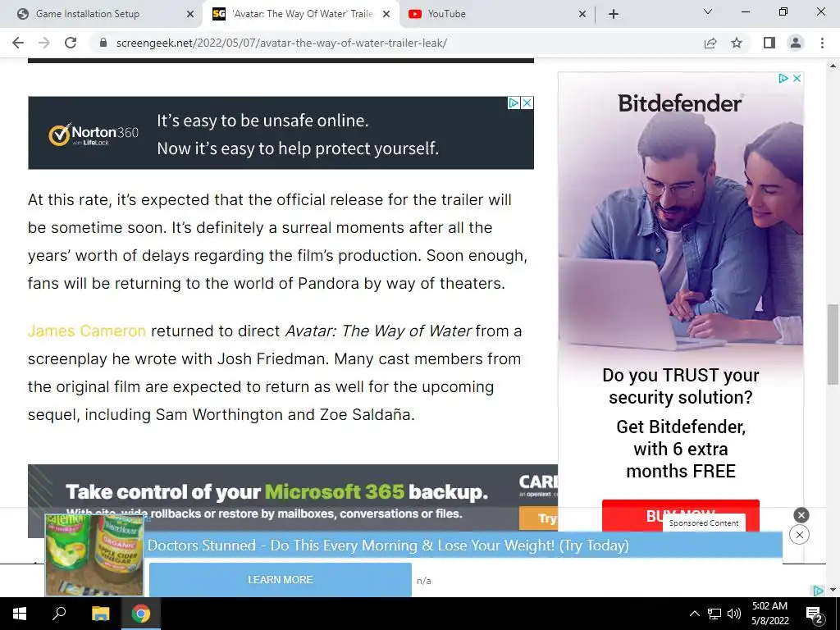
Task: Open network status tray icon
Action: point(714,614)
